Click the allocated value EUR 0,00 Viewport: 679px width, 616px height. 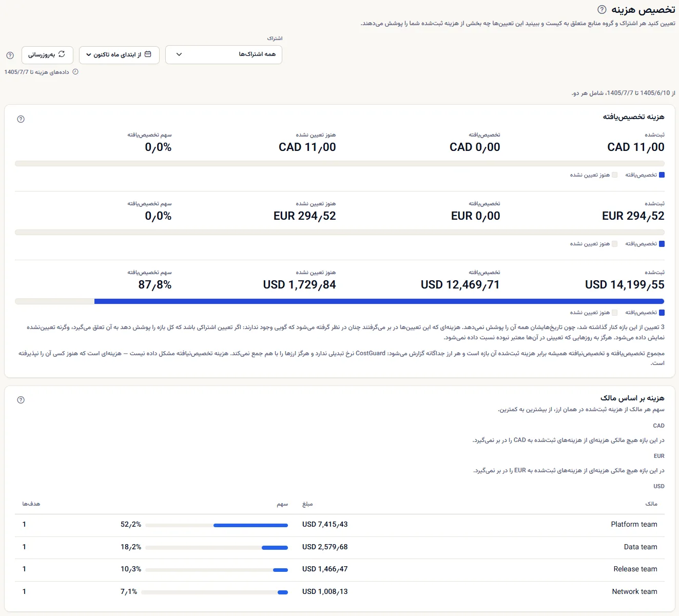point(476,216)
